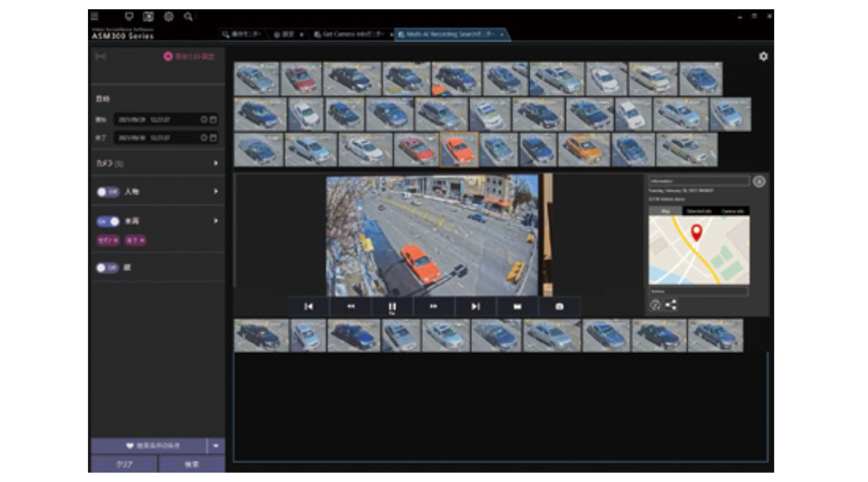Close the information panel
The width and height of the screenshot is (868, 482).
click(x=759, y=182)
